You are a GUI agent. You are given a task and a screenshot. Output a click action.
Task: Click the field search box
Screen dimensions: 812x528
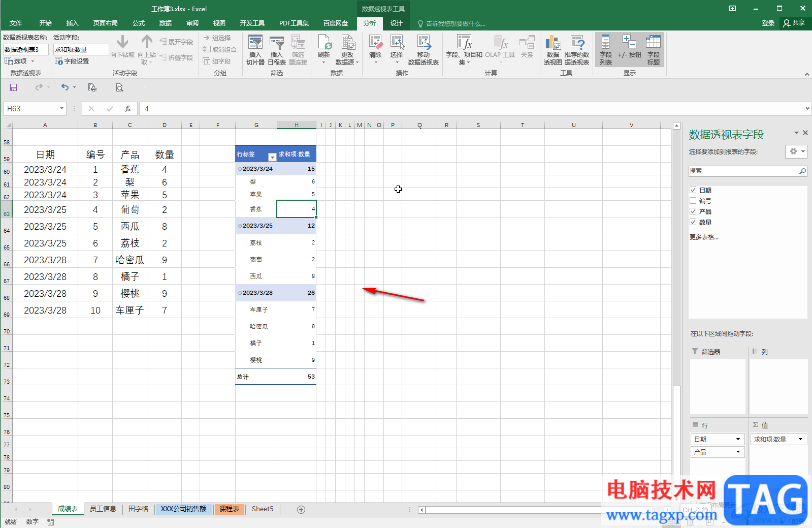click(x=743, y=171)
